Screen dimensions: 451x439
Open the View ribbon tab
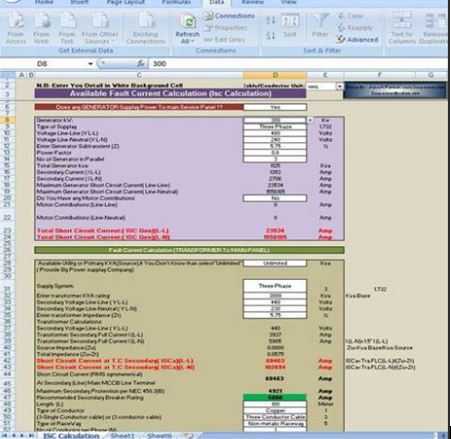(x=288, y=2)
